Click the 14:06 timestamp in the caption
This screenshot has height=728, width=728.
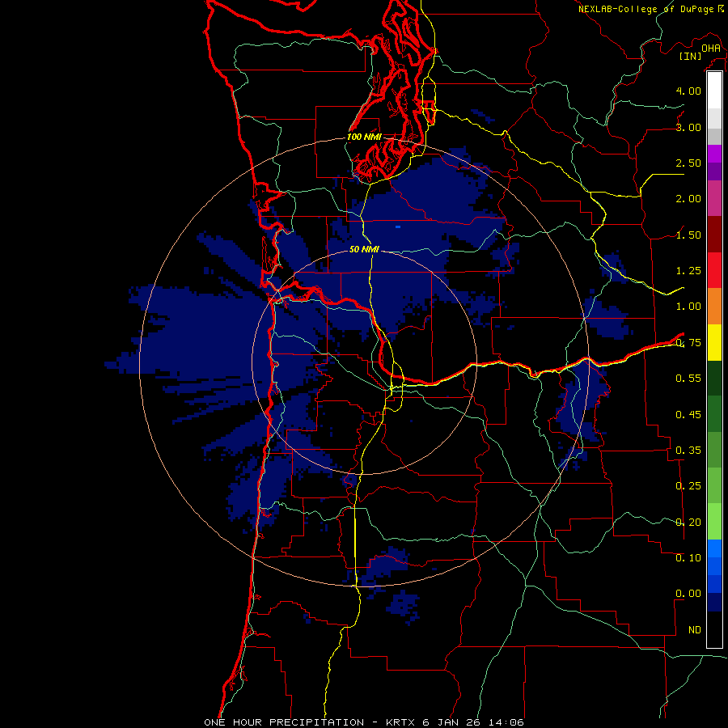(508, 722)
